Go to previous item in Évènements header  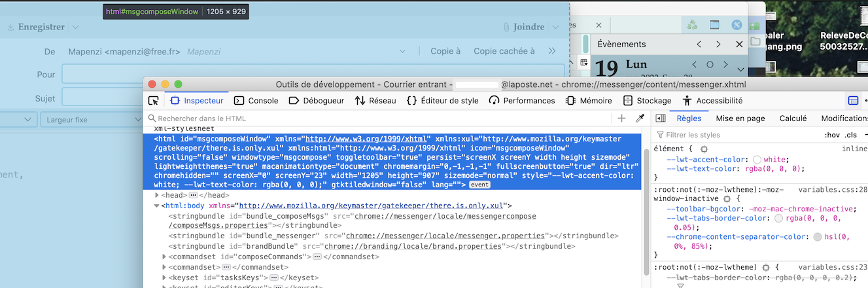pyautogui.click(x=699, y=44)
